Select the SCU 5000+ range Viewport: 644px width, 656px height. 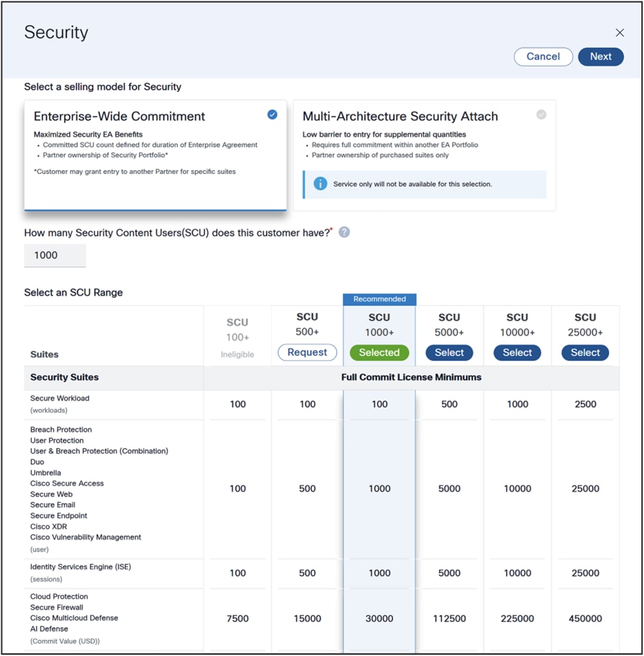click(449, 353)
